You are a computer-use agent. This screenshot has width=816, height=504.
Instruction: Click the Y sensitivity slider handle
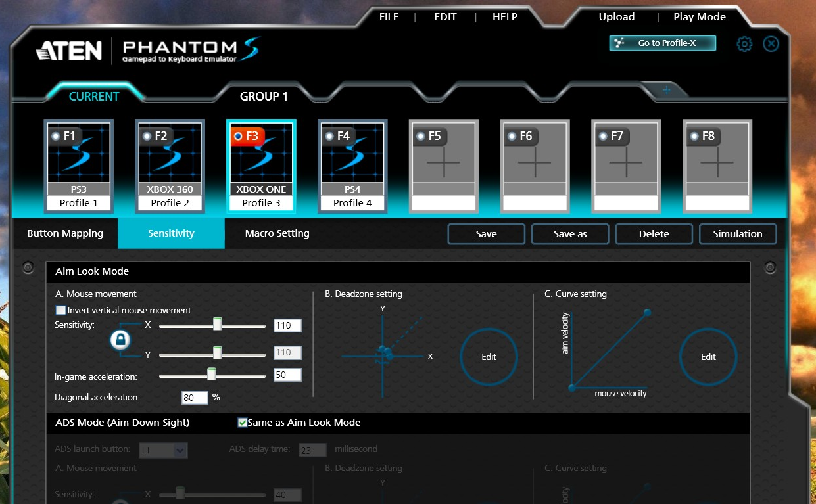pos(217,353)
